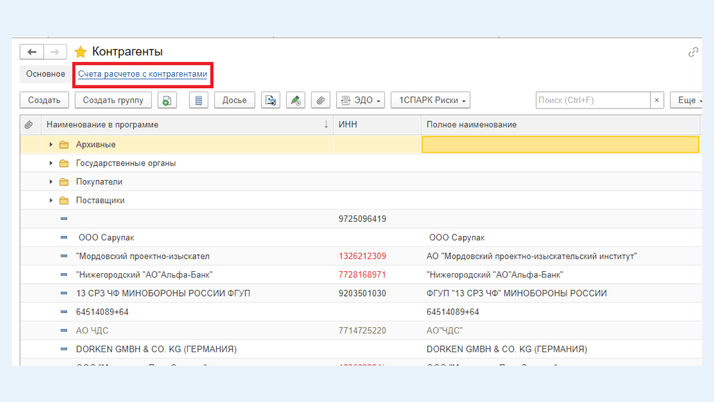Copy the page link using chain icon
The image size is (714, 402).
(x=693, y=52)
